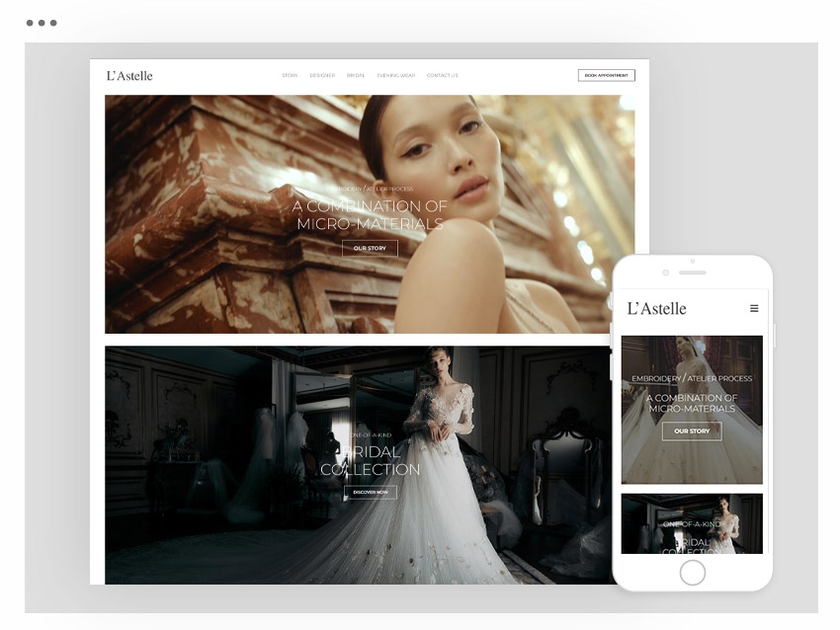The height and width of the screenshot is (630, 840).
Task: Click 'A Combination of Micro-Materials' desktop heading
Action: [x=370, y=215]
